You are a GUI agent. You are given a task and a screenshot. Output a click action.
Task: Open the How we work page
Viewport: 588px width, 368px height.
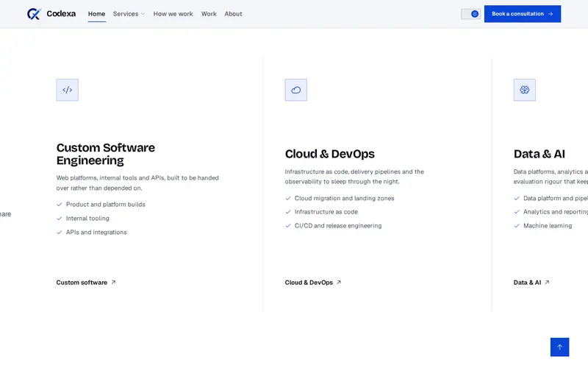click(173, 14)
